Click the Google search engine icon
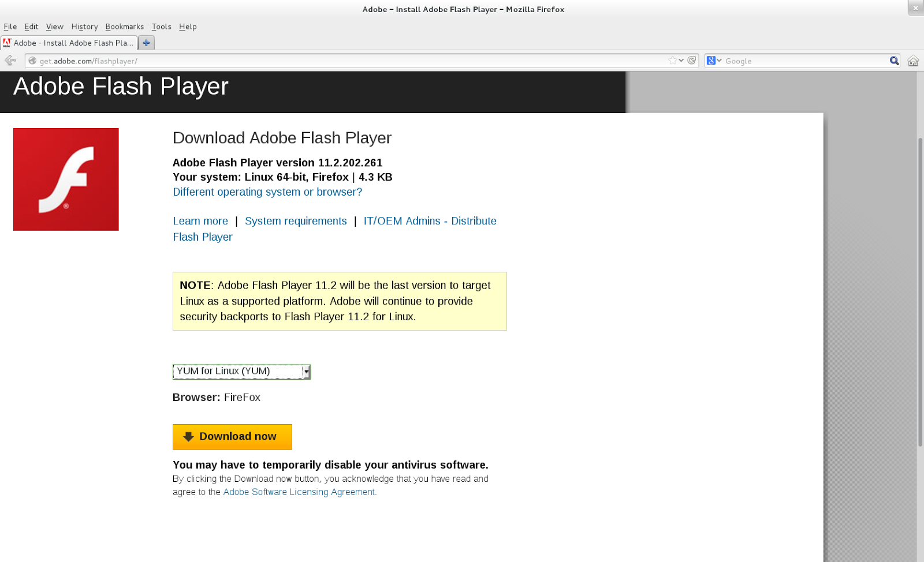 click(711, 61)
